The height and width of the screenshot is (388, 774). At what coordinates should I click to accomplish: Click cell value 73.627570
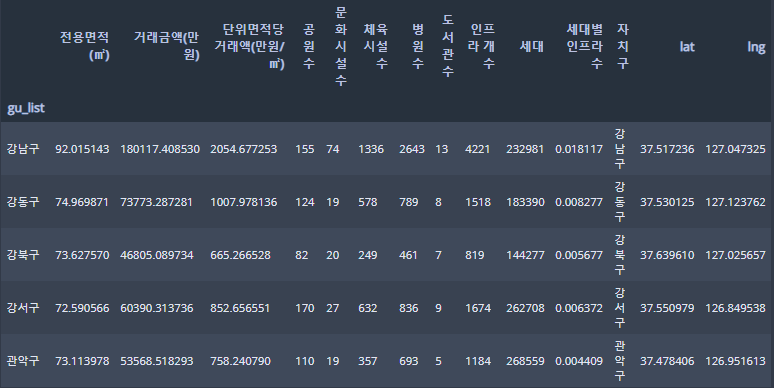(x=82, y=255)
